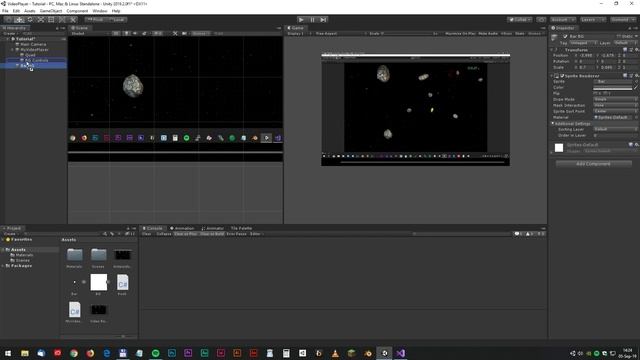Select MyVideoPlayer object in Hierarchy
Viewport: 640px width, 360px height.
(x=34, y=49)
